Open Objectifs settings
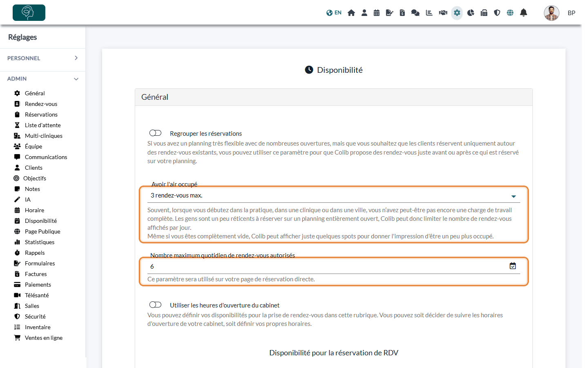This screenshot has width=588, height=368. tap(34, 178)
